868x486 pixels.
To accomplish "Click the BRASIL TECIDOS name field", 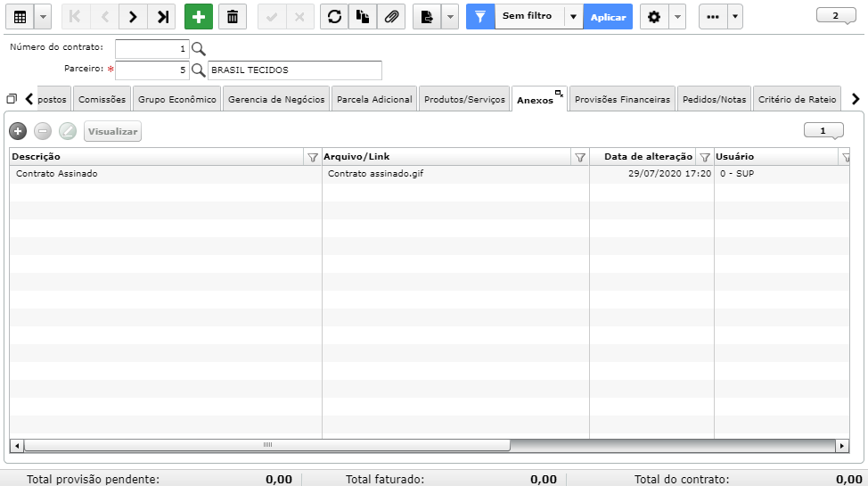I will point(294,70).
